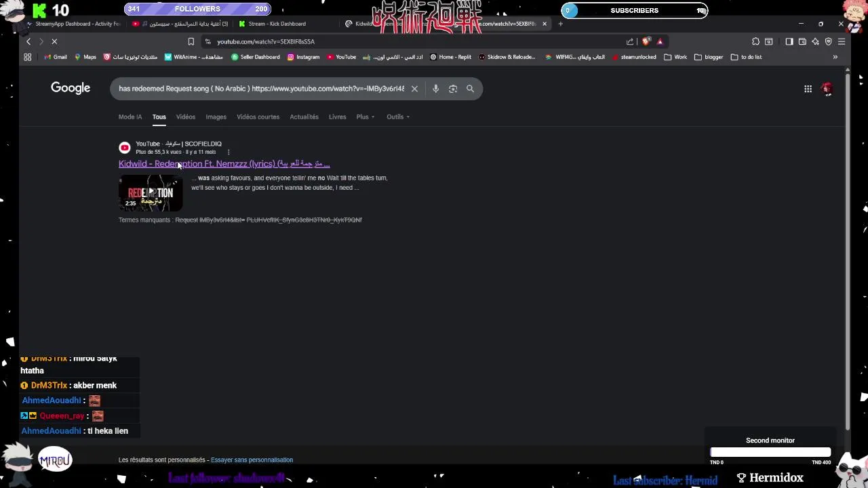The image size is (868, 488).
Task: Open the Gmail bookmark
Action: coord(56,57)
